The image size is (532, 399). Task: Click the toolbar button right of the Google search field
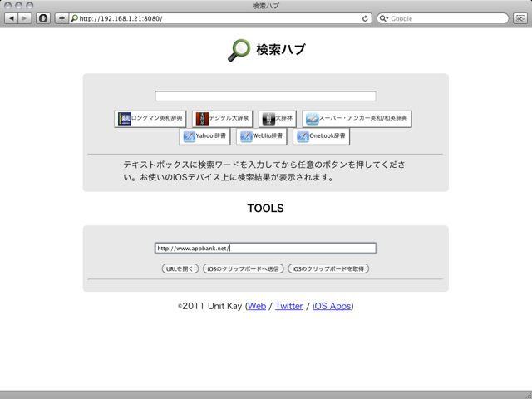[x=520, y=18]
